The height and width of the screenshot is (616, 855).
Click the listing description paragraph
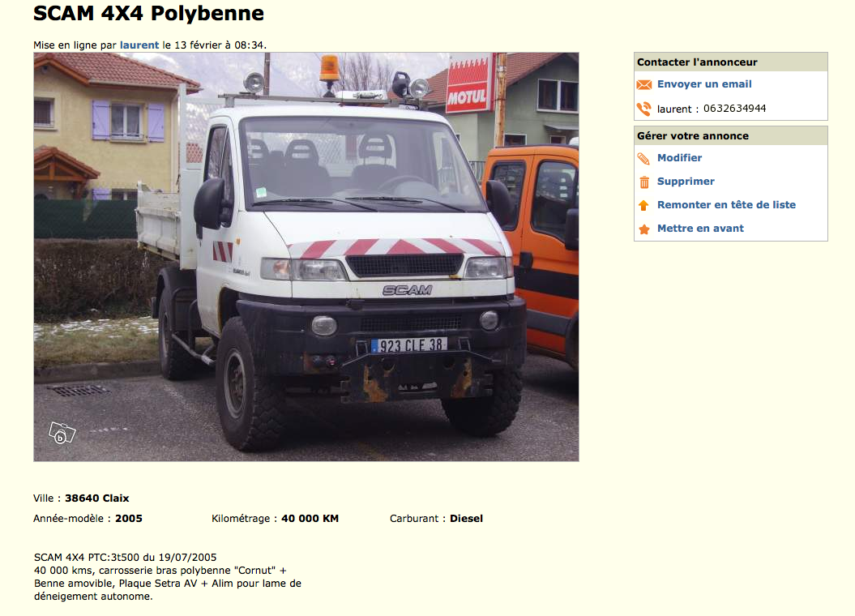168,577
